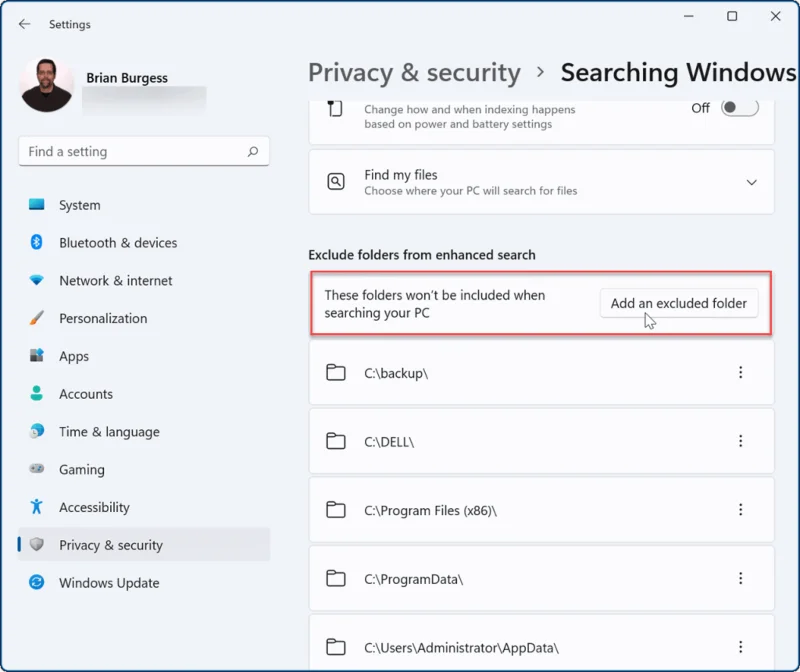800x672 pixels.
Task: Click folder icon beside C:\Program Files (x86)\
Action: coord(336,510)
